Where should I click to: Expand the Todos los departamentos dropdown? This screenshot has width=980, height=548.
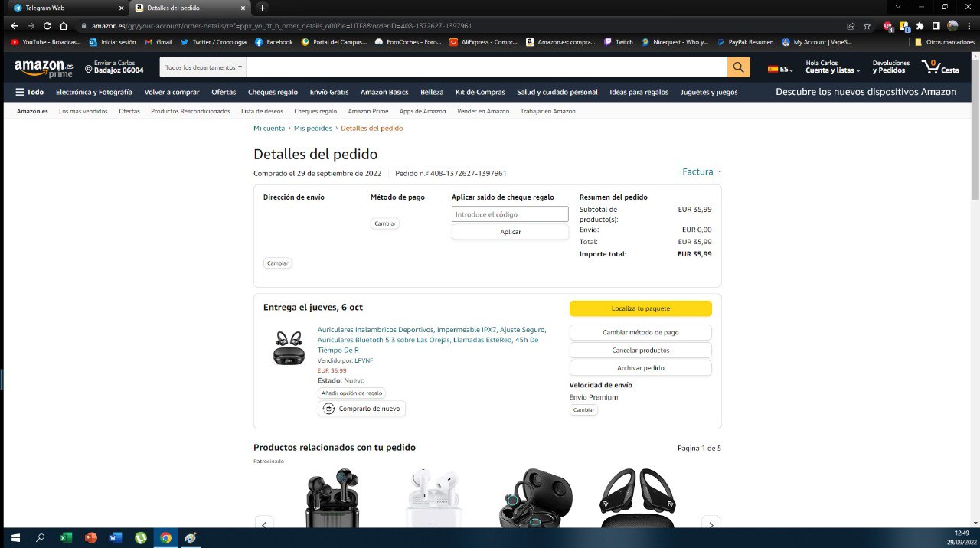coord(204,67)
